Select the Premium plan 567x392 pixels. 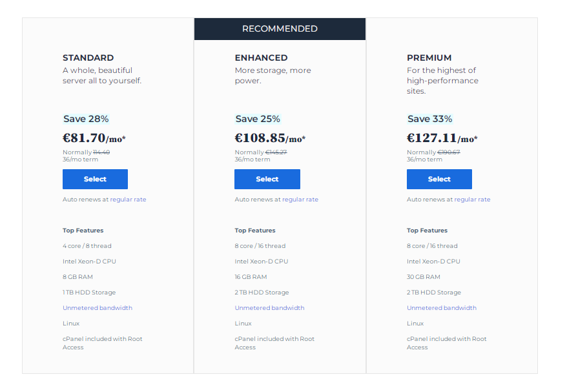[439, 179]
